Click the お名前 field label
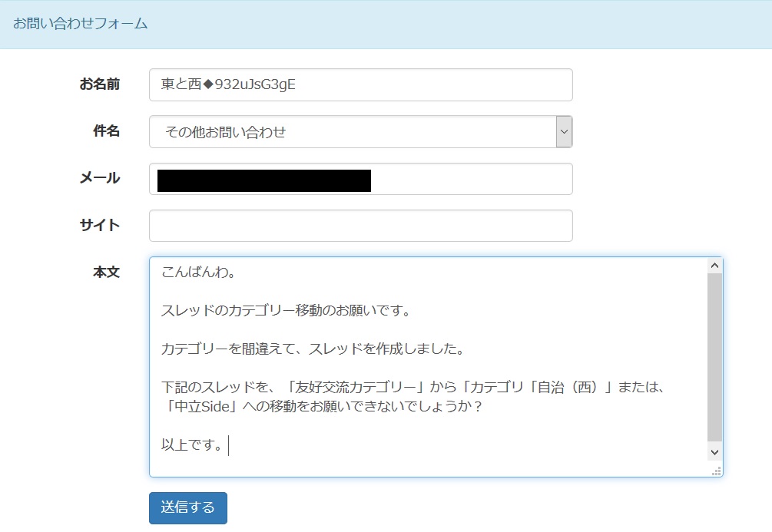Image resolution: width=772 pixels, height=532 pixels. [x=99, y=84]
